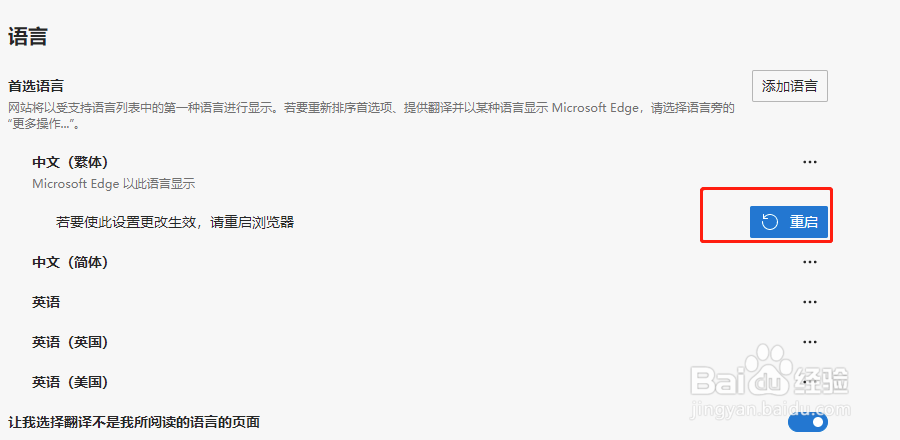This screenshot has height=440, width=900.
Task: Show more options for 英语（英国）
Action: (810, 342)
